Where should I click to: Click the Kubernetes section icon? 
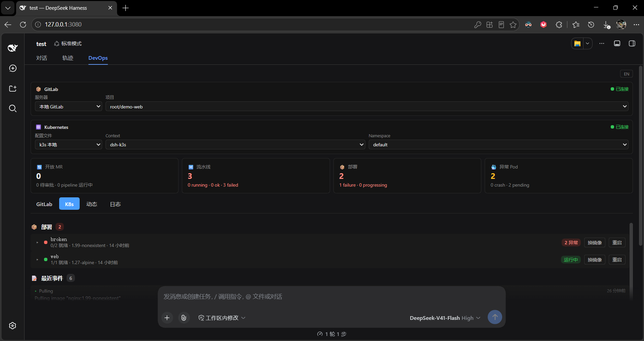(38, 127)
